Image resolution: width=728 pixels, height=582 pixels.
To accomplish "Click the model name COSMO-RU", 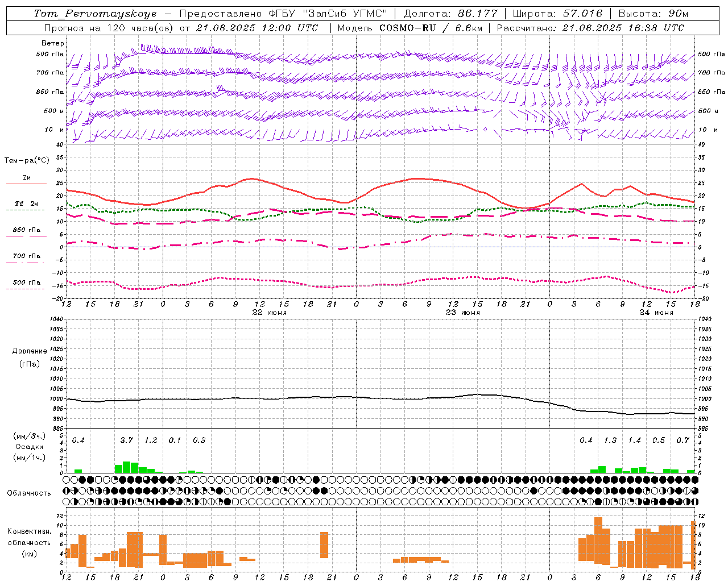I will 407,28.
